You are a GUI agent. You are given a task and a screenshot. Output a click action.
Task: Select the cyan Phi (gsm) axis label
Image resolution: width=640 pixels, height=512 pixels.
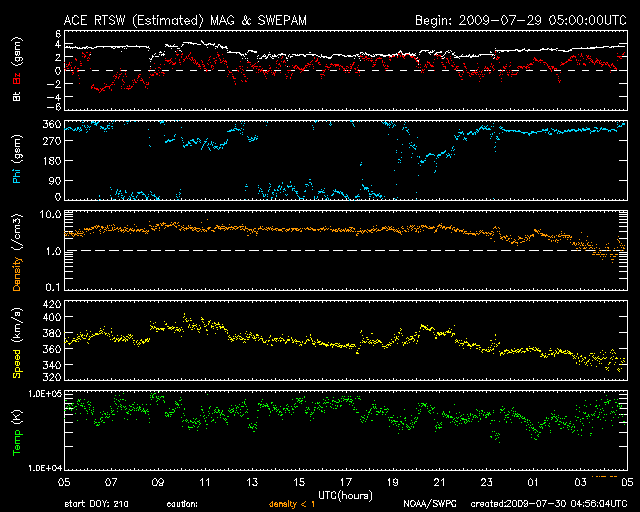(x=17, y=159)
